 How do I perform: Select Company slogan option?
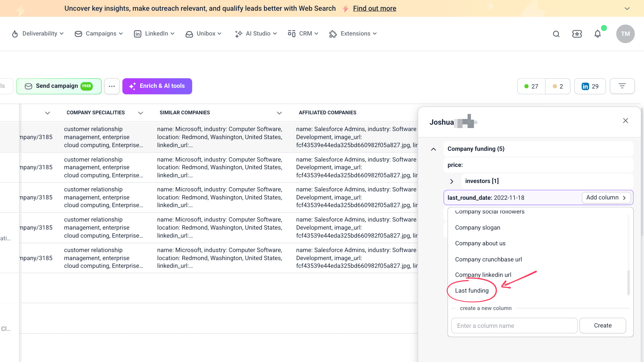(x=477, y=228)
